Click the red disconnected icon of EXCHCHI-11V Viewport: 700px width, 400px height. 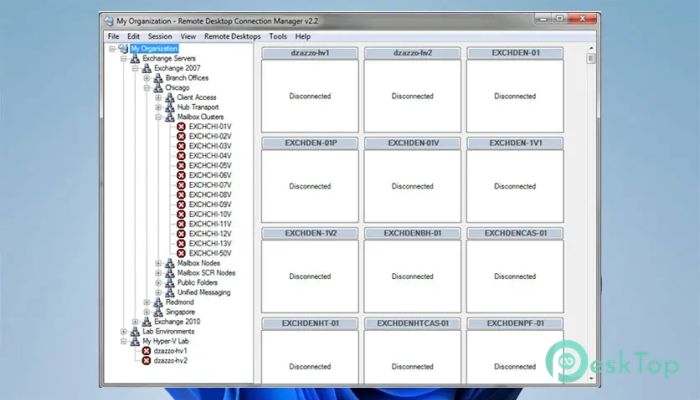coord(181,224)
